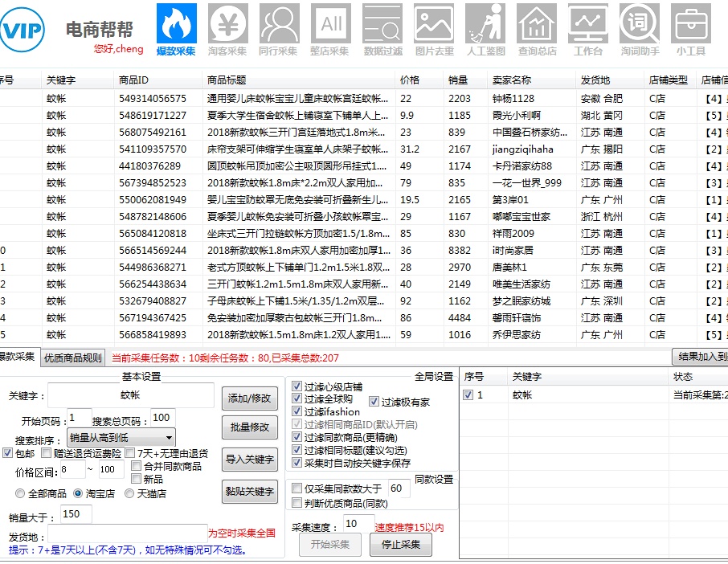Image resolution: width=728 pixels, height=564 pixels.
Task: Click the VIP logo badge
Action: 22,30
